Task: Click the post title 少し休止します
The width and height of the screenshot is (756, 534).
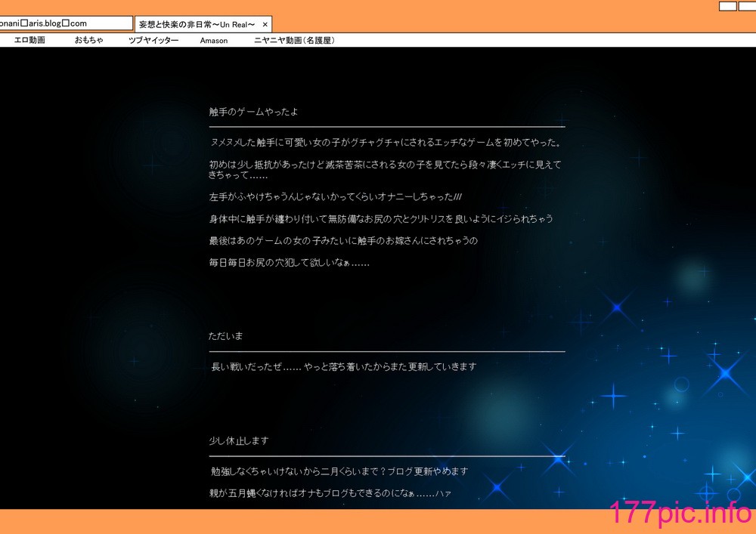Action: tap(239, 440)
